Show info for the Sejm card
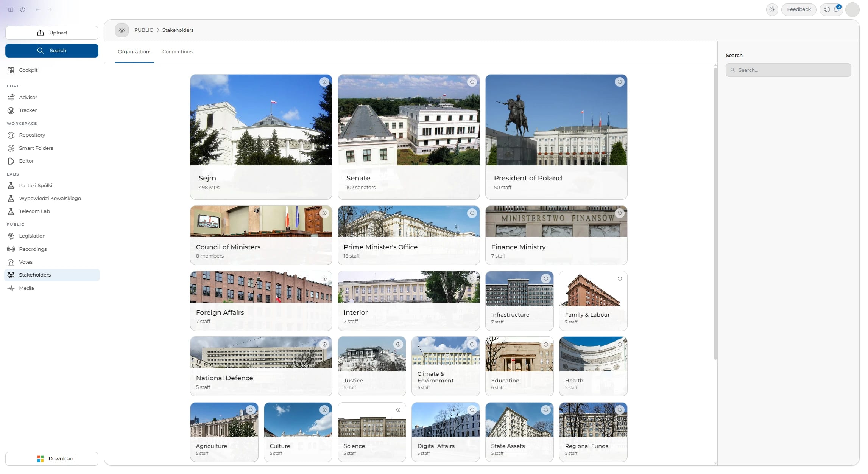This screenshot has width=868, height=474. pos(324,82)
